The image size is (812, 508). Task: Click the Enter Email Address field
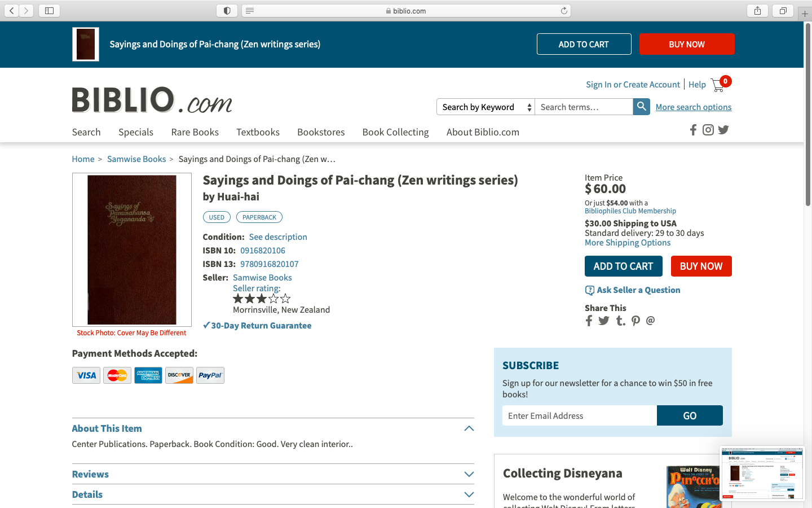pyautogui.click(x=580, y=415)
